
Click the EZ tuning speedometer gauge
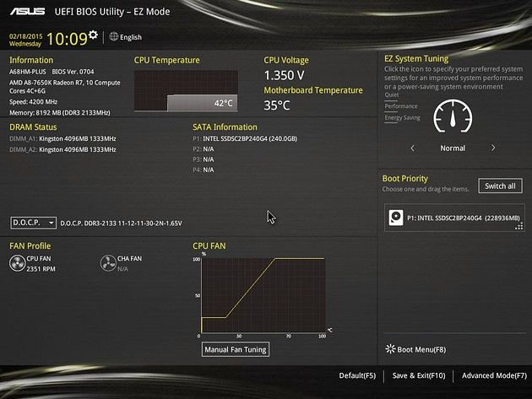click(x=453, y=116)
